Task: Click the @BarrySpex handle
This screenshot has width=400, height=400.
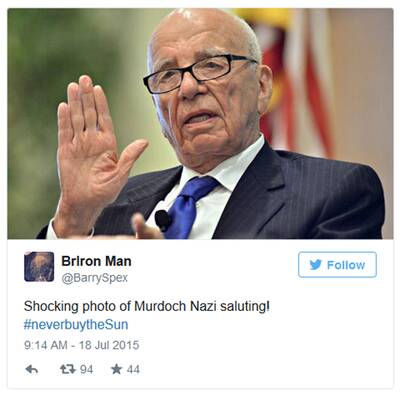Action: (x=95, y=278)
